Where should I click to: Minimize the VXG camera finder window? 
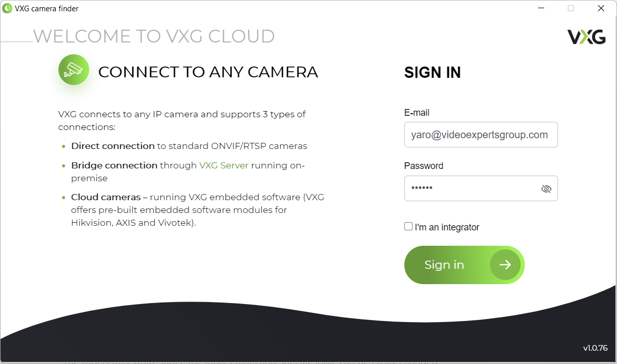click(540, 8)
